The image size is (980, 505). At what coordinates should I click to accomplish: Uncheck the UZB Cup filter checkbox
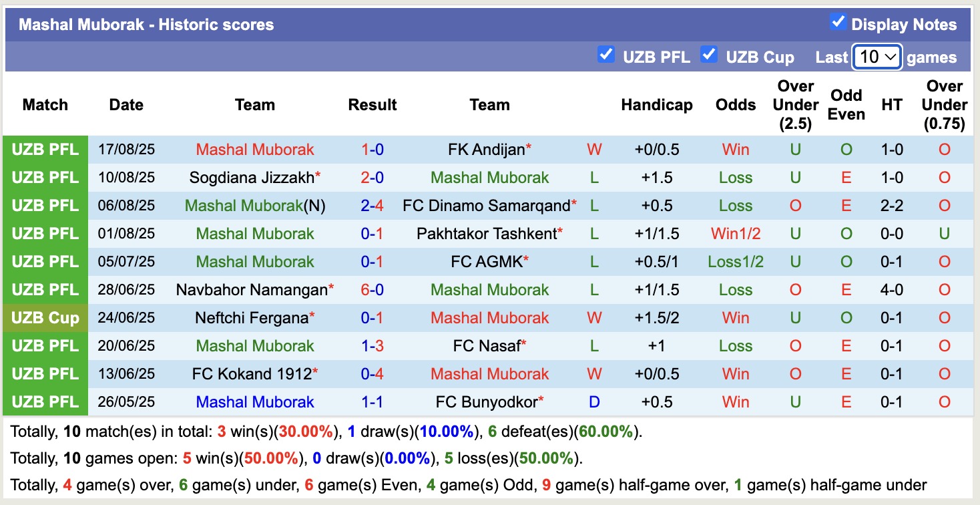[709, 54]
